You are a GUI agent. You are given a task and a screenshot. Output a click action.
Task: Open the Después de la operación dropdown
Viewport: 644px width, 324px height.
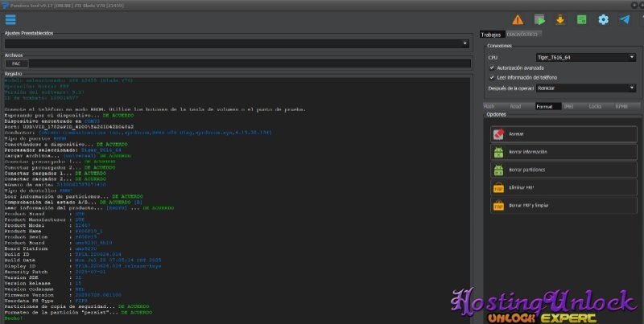tap(586, 88)
